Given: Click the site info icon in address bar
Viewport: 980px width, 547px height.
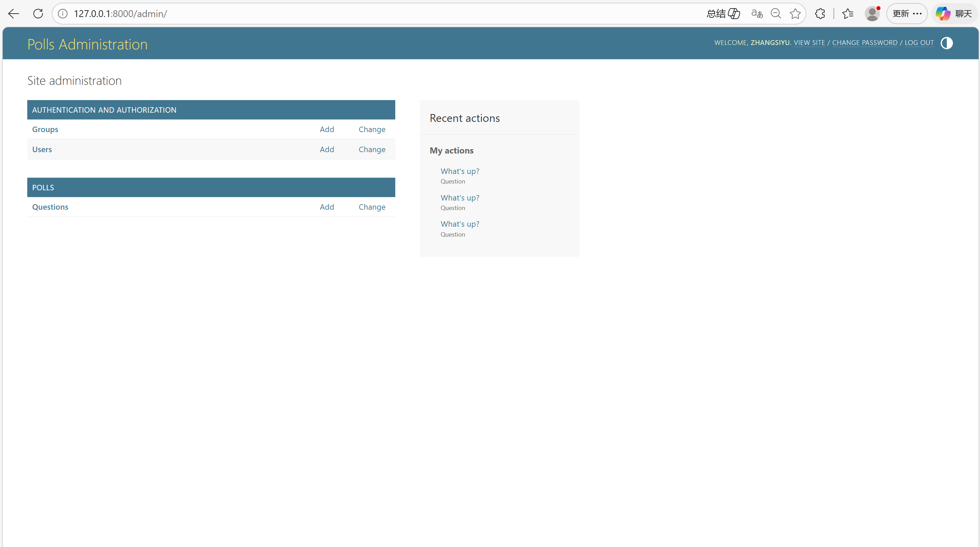Looking at the screenshot, I should (63, 14).
